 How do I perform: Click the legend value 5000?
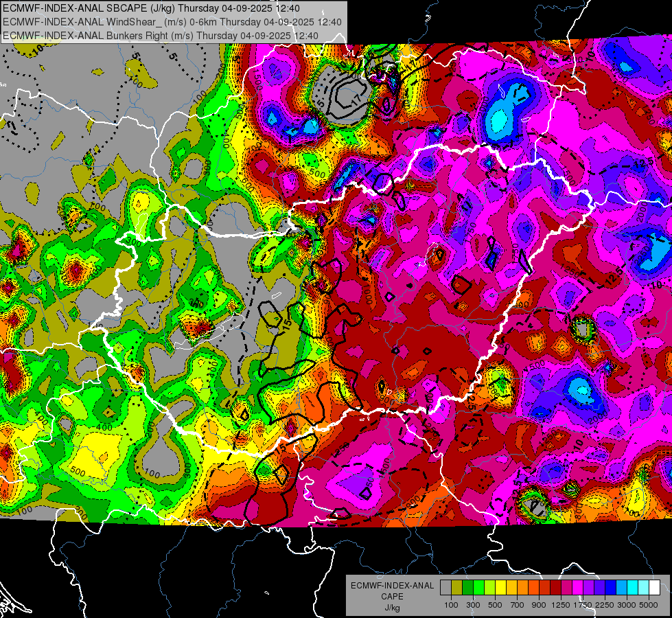[x=649, y=605]
